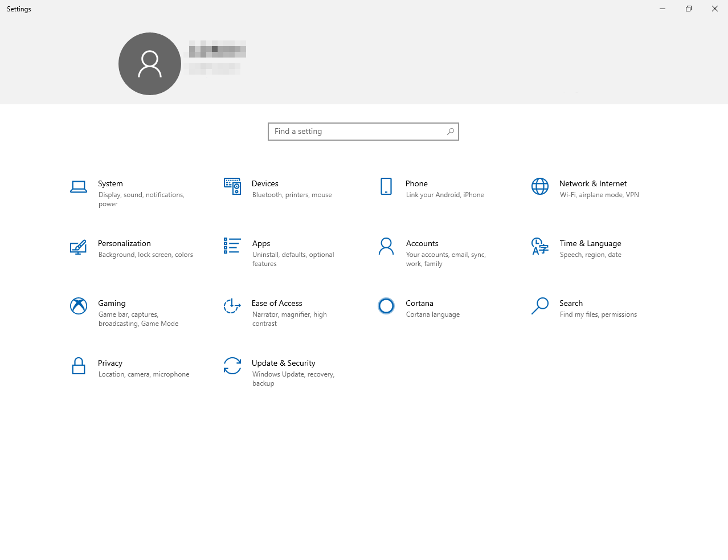This screenshot has height=560, width=728.
Task: Open Personalization paintbrush icon
Action: point(79,247)
